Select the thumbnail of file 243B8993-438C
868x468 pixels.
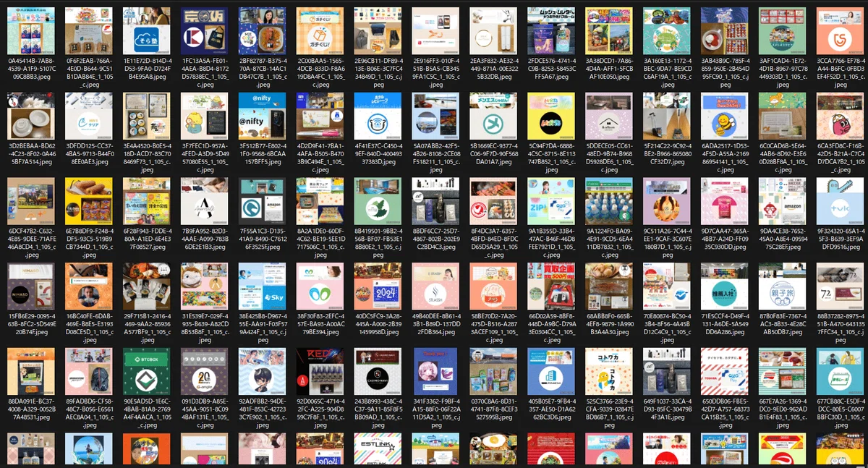pos(378,371)
